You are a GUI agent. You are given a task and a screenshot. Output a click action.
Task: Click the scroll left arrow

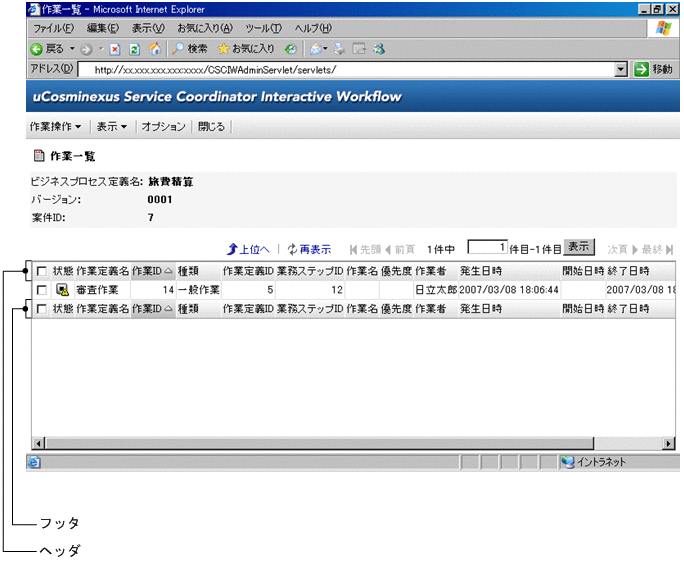[39, 444]
